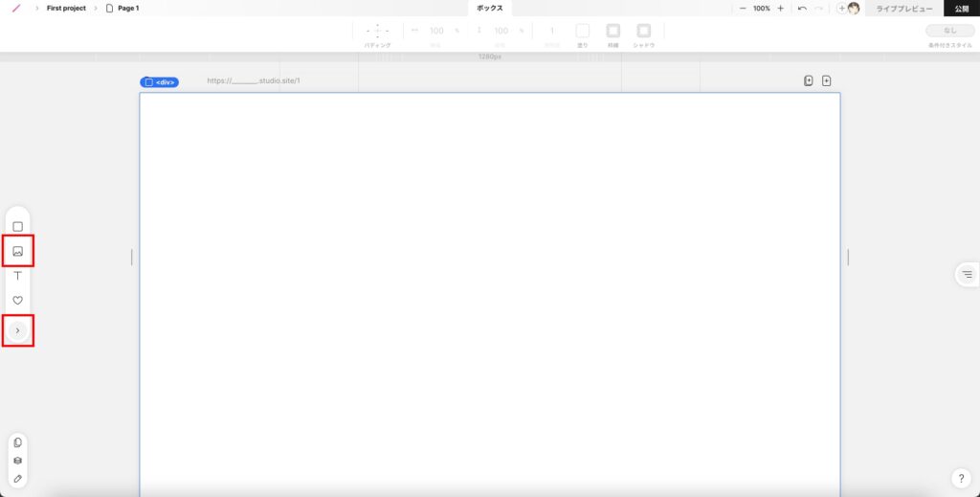Viewport: 980px width, 497px height.
Task: Open the pages panel icon at bottom left
Action: [17, 442]
